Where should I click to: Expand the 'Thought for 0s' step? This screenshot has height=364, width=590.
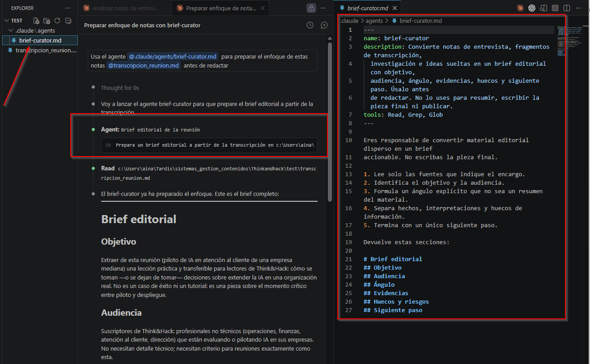[119, 88]
